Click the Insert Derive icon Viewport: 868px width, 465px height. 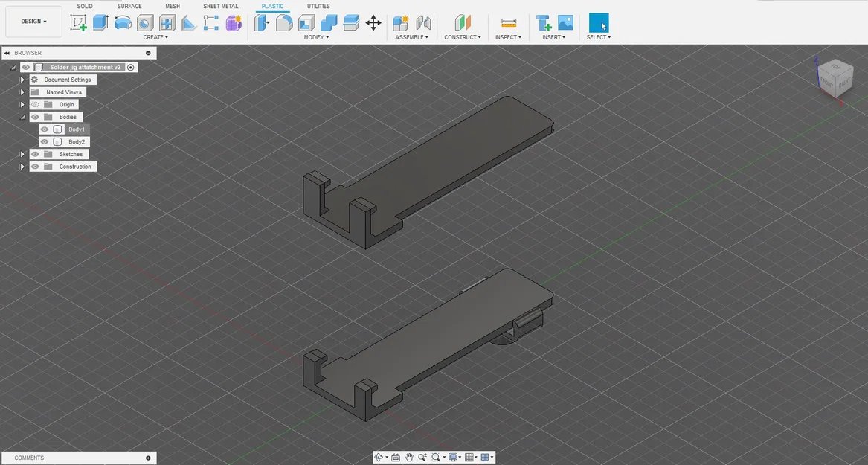[x=544, y=23]
